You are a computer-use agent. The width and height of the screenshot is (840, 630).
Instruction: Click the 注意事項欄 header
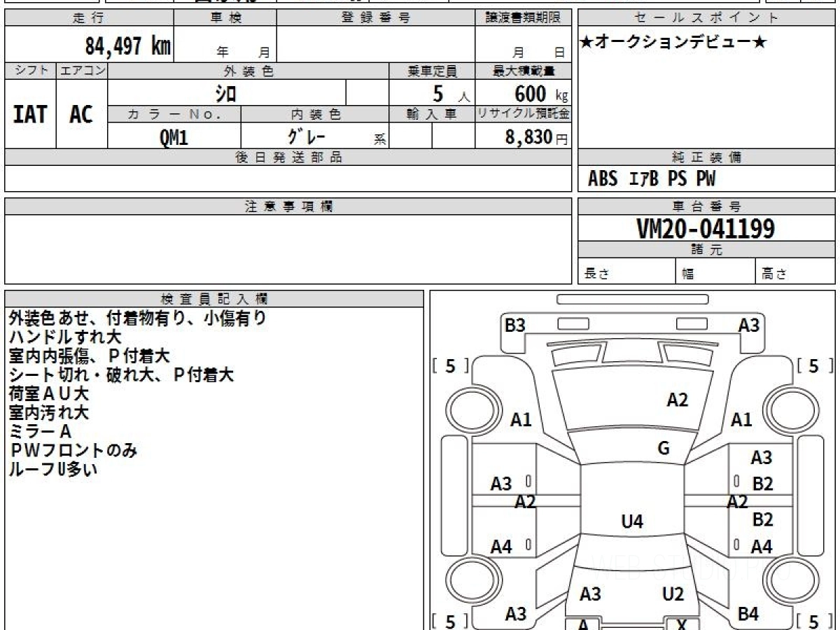[x=288, y=206]
